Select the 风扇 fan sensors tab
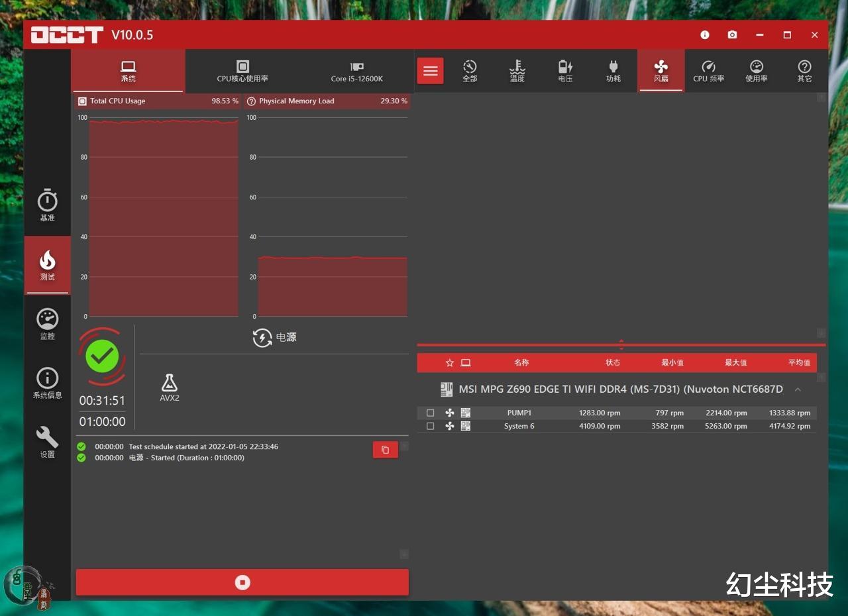 point(661,71)
